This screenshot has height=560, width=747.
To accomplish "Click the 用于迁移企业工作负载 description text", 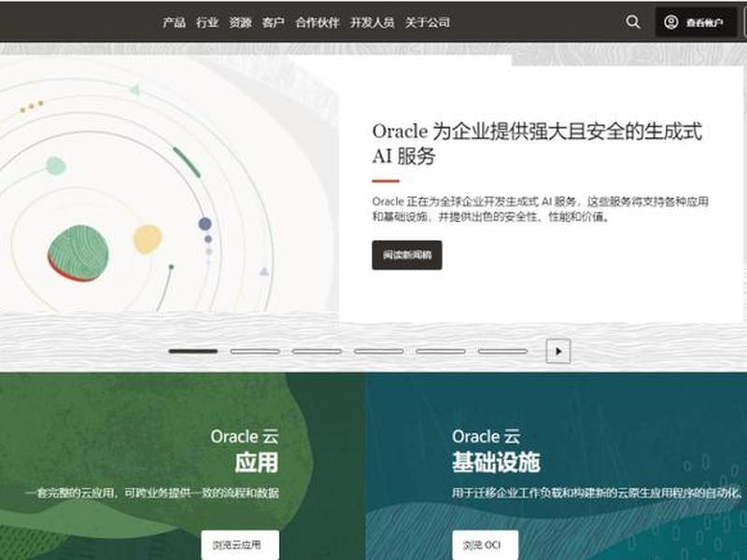I will pyautogui.click(x=597, y=493).
